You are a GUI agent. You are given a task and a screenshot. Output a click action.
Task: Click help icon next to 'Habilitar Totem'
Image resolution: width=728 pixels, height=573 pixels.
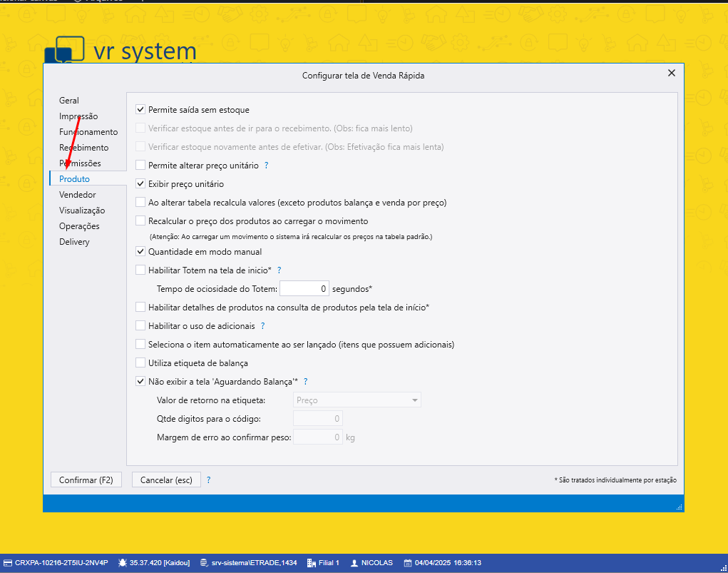click(x=279, y=270)
